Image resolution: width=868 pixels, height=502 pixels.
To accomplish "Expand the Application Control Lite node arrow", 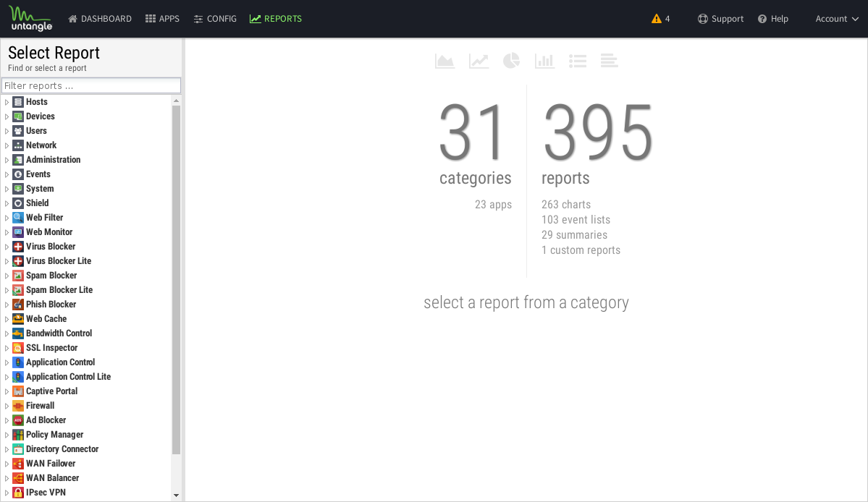I will pyautogui.click(x=7, y=376).
